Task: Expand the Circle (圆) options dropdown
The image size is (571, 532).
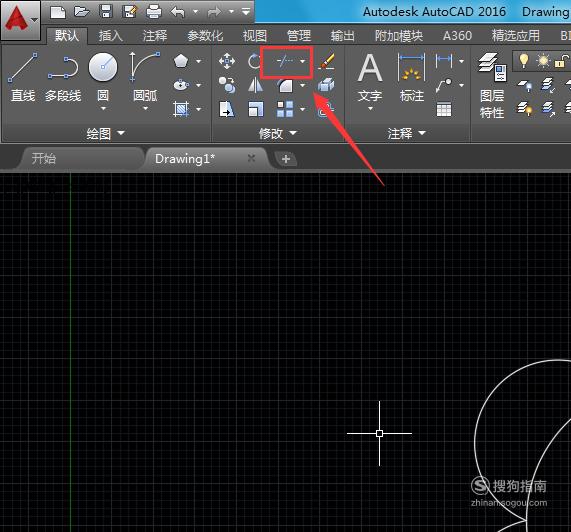Action: point(103,109)
